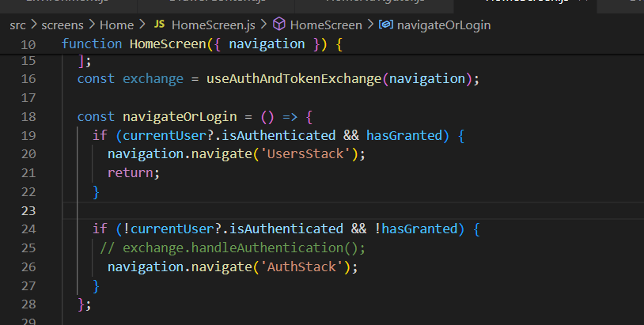The width and height of the screenshot is (644, 325).
Task: Click the JS file icon in breadcrumbs
Action: coord(158,25)
